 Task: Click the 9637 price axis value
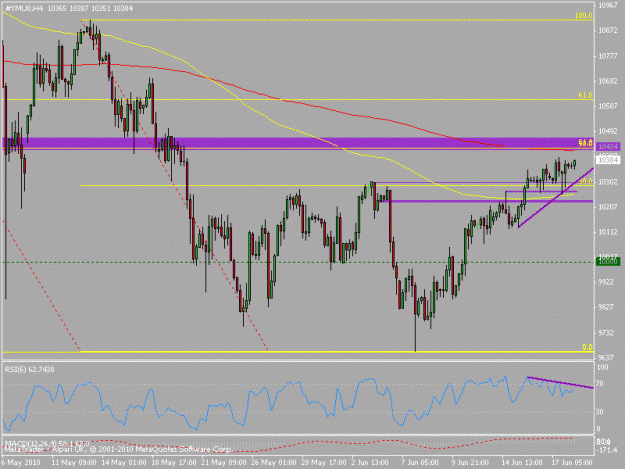[608, 358]
